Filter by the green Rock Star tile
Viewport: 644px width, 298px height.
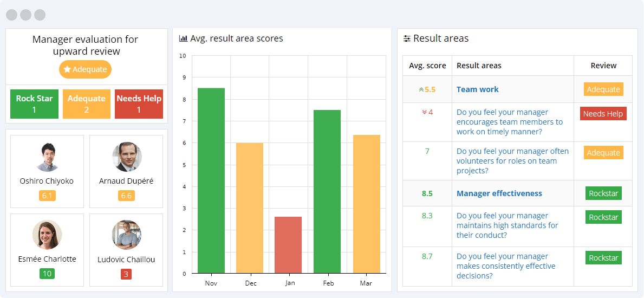pyautogui.click(x=34, y=104)
